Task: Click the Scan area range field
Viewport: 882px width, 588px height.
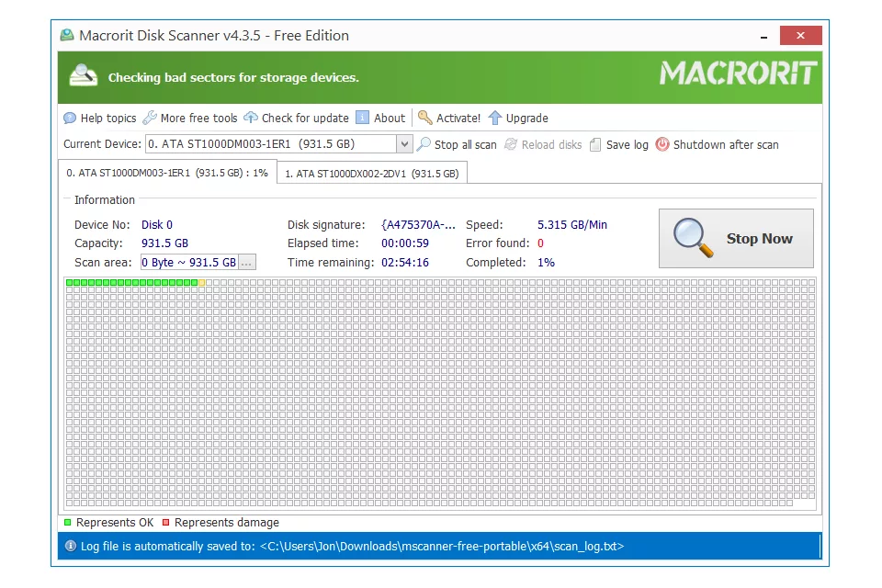Action: (x=189, y=262)
